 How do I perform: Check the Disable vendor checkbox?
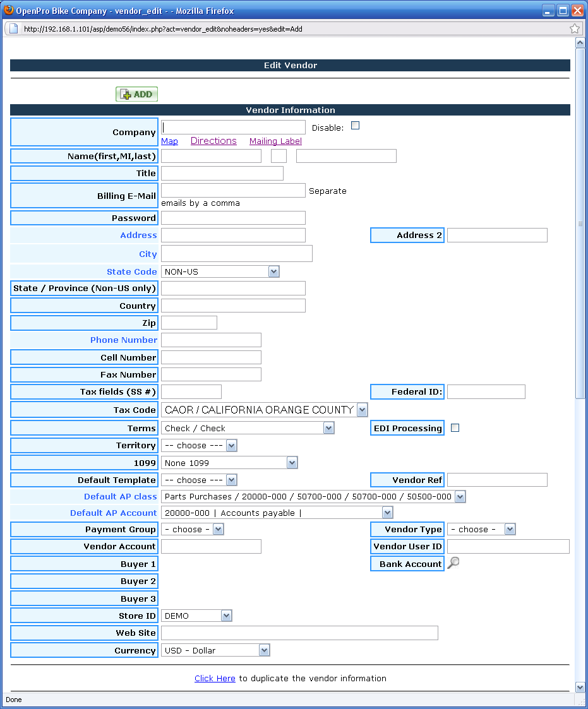pyautogui.click(x=355, y=126)
